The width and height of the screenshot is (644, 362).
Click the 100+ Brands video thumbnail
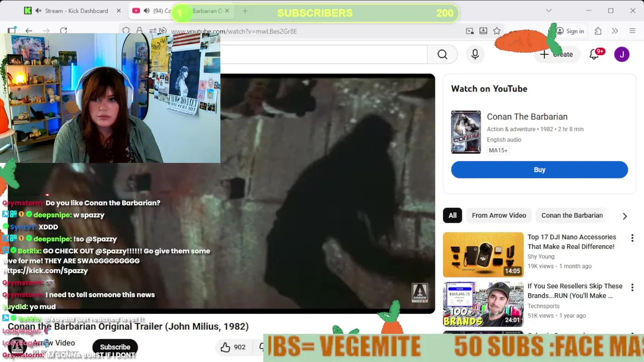pos(483,304)
